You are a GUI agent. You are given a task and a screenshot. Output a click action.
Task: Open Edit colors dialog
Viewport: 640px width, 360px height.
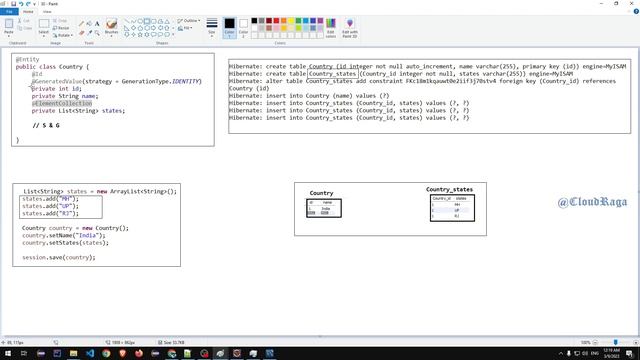pyautogui.click(x=331, y=28)
